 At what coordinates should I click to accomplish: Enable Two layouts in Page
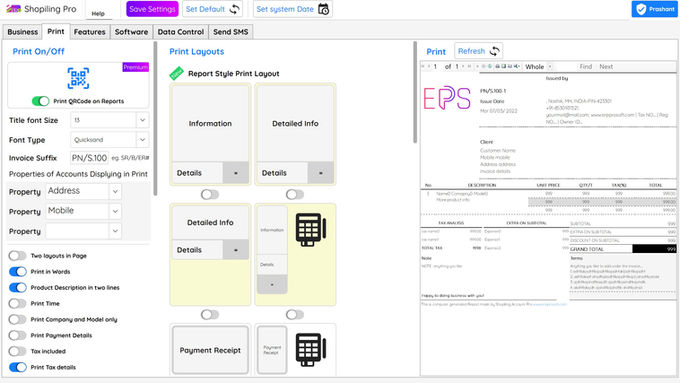click(x=17, y=255)
